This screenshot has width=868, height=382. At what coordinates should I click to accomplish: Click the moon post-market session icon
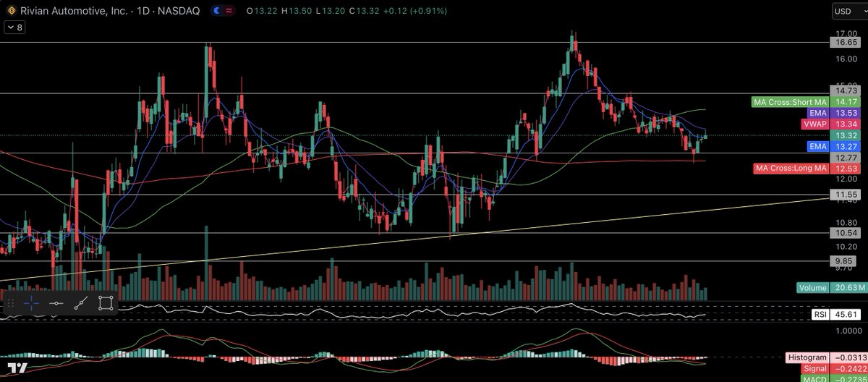click(x=216, y=11)
